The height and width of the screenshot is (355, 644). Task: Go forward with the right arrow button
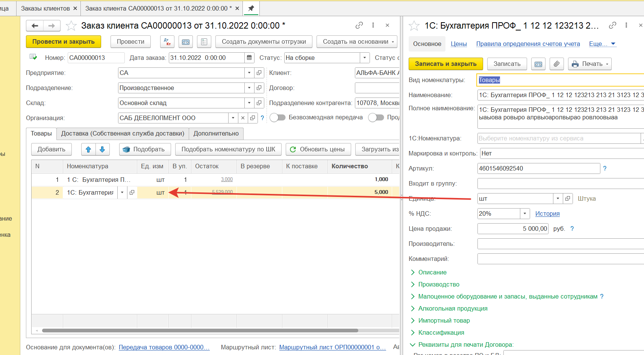[x=52, y=26]
